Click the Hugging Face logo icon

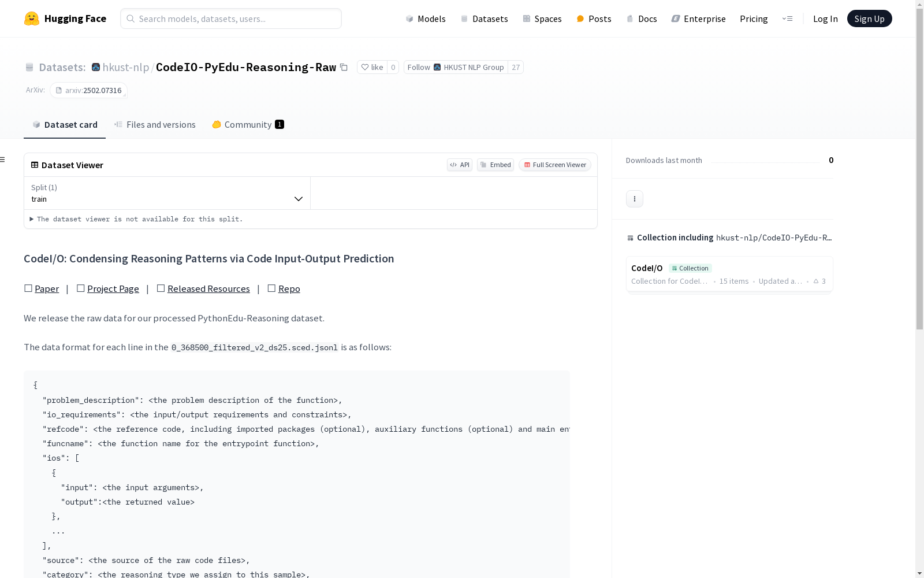click(32, 18)
